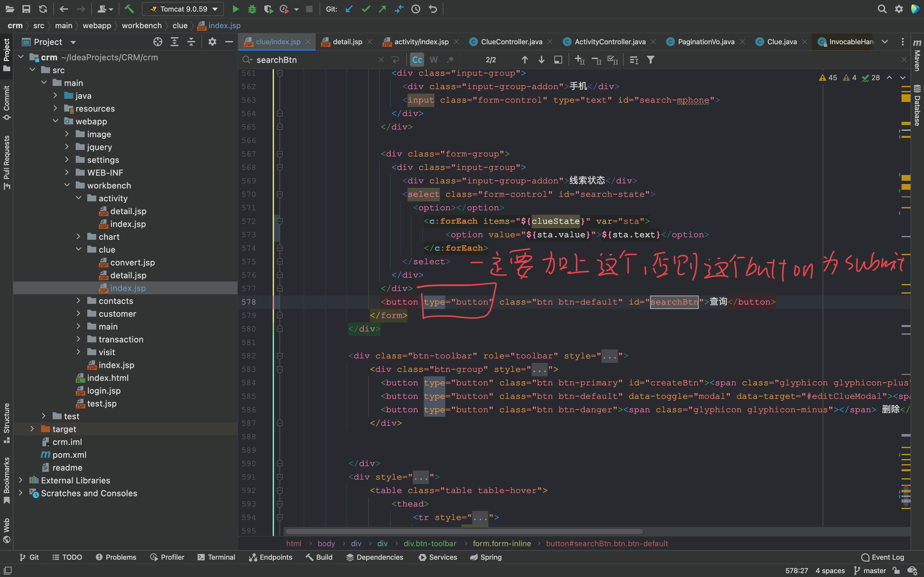The height and width of the screenshot is (577, 924).
Task: Collapse the workbench folder in Project tree
Action: pyautogui.click(x=68, y=185)
